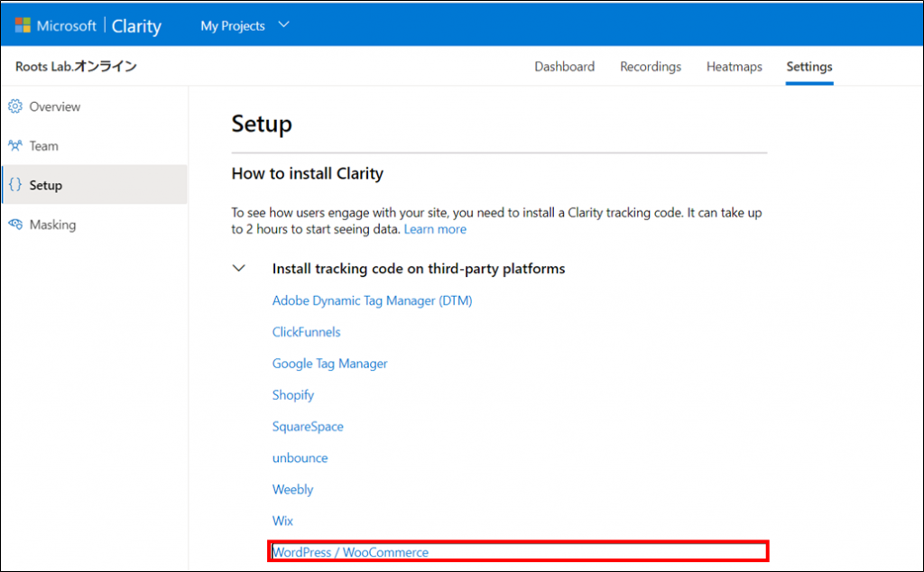
Task: Switch to the Dashboard tab
Action: coord(564,67)
